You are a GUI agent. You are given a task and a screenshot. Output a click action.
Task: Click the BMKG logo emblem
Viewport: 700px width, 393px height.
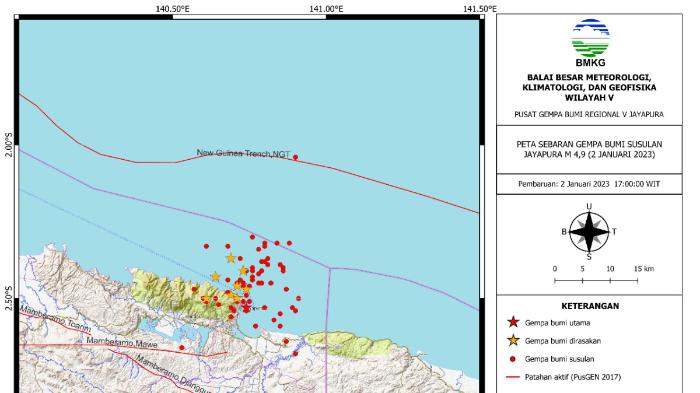(590, 38)
